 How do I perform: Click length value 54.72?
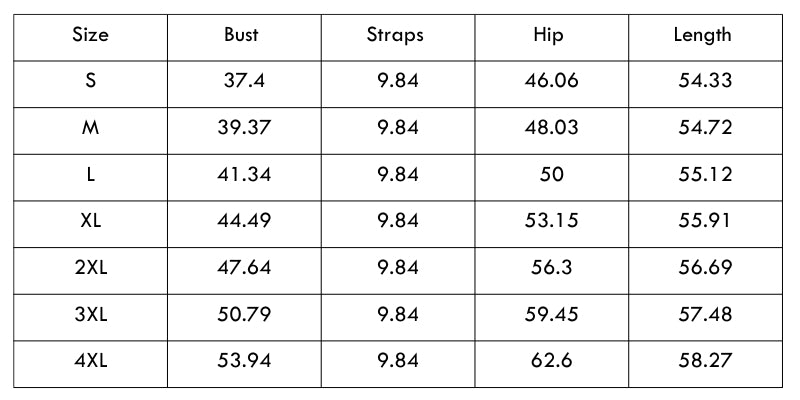[x=705, y=128]
